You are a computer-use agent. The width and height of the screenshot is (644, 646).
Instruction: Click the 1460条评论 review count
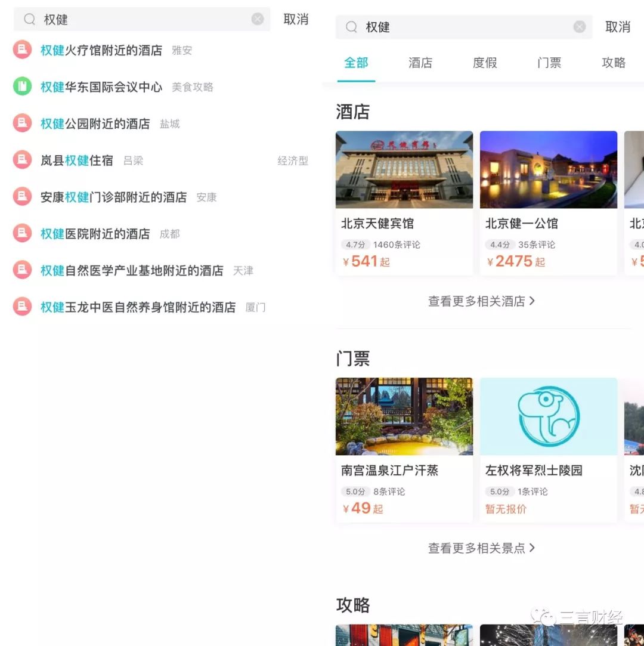tap(397, 245)
